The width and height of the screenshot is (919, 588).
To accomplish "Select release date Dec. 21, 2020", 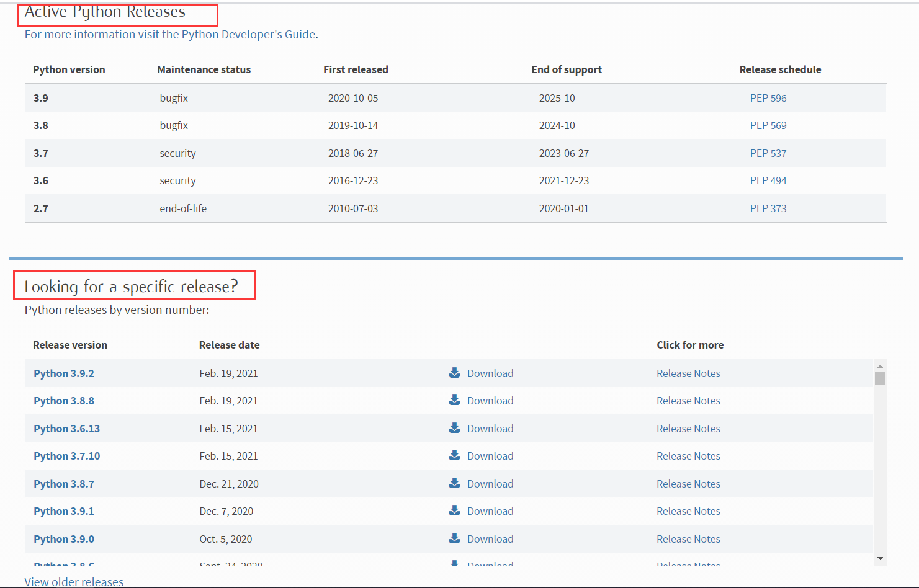I will [229, 484].
